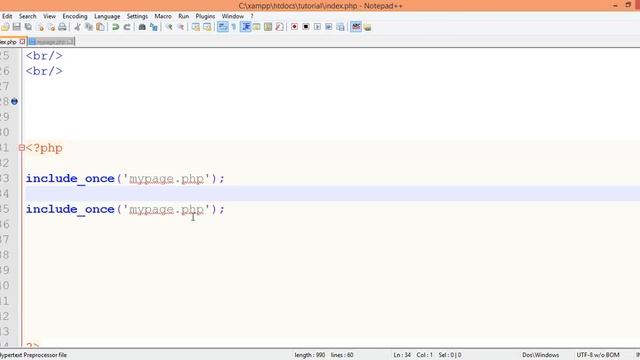Image resolution: width=640 pixels, height=360 pixels.
Task: Click the green Undo arrow icon
Action: (x=116, y=27)
